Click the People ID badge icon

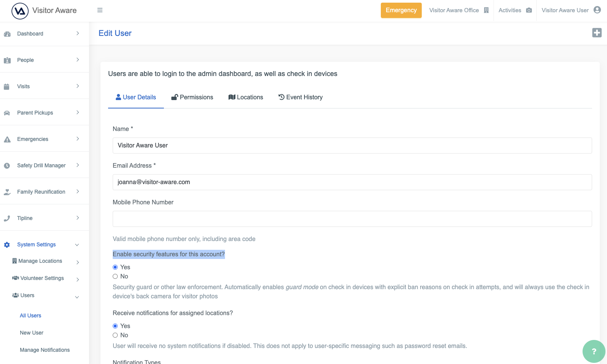point(7,60)
